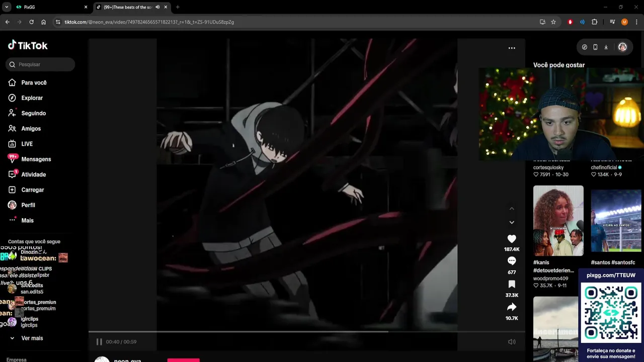
Task: Open the Seguindo feed
Action: tap(27, 113)
